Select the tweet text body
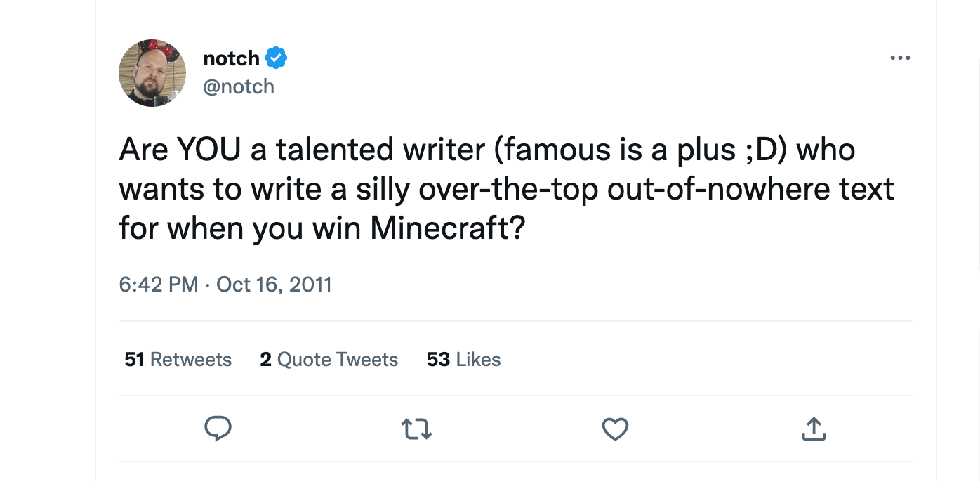This screenshot has width=980, height=482. [491, 188]
